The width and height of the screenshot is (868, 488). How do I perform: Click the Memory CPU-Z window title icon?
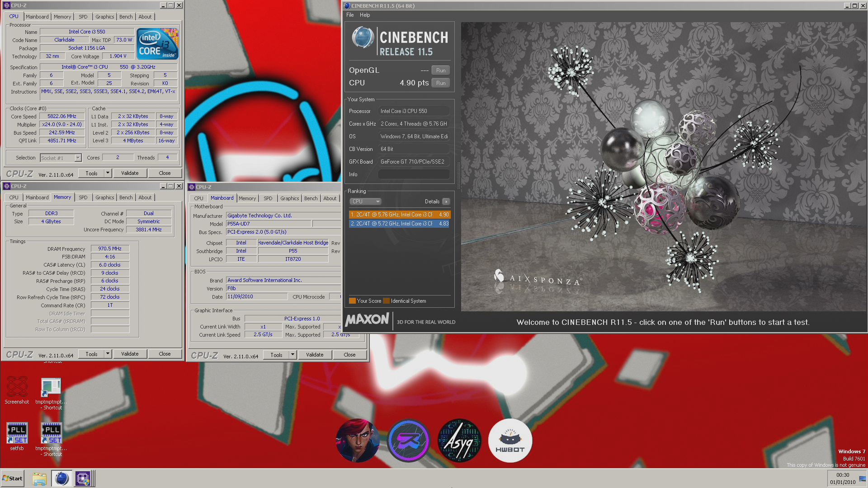(6, 186)
